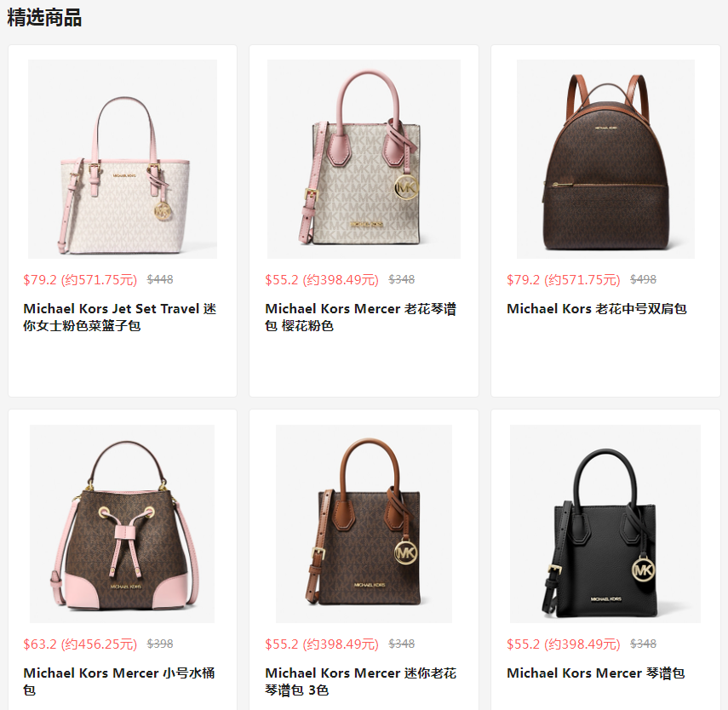The image size is (728, 710).
Task: Click the $63.2 price on bucket bag
Action: tap(80, 644)
